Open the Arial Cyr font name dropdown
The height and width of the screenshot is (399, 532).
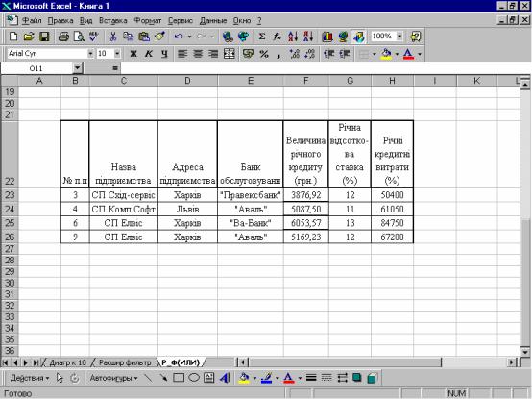point(90,54)
